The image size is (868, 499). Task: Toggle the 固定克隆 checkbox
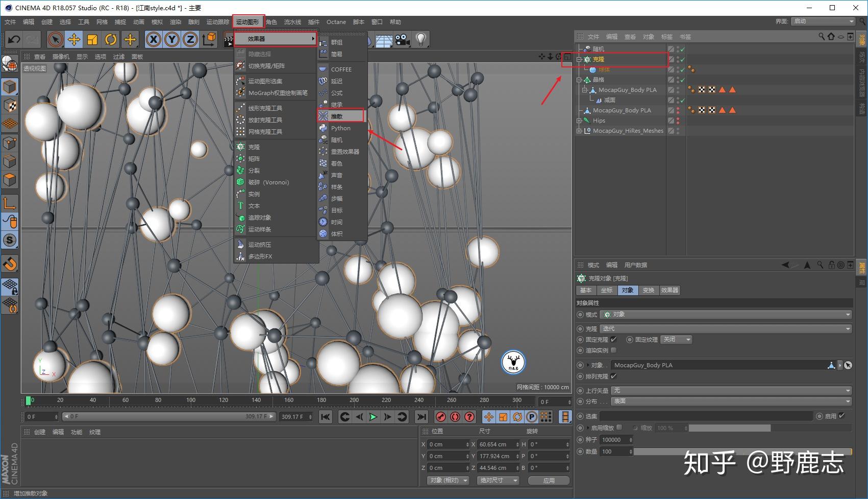613,340
